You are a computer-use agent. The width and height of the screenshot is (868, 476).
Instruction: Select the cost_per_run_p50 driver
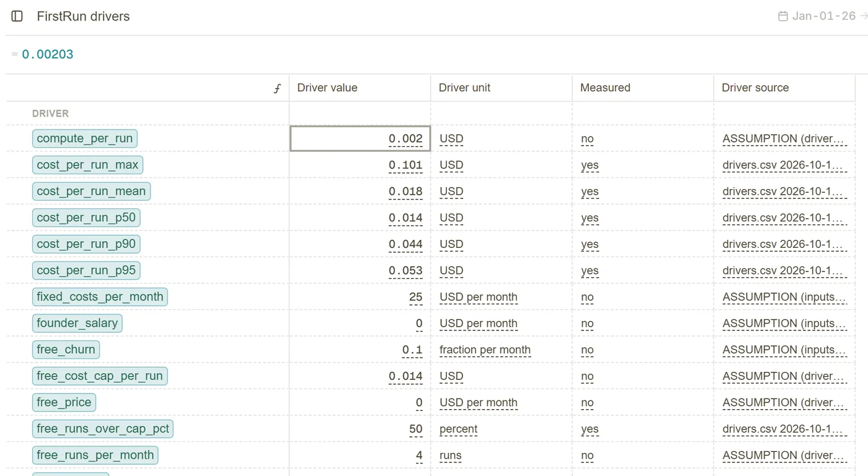click(x=86, y=218)
